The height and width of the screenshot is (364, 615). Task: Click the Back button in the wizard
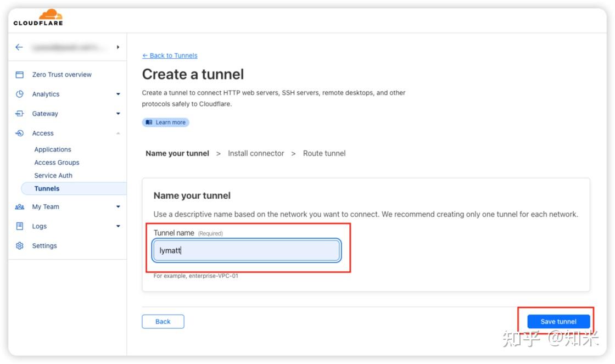163,321
